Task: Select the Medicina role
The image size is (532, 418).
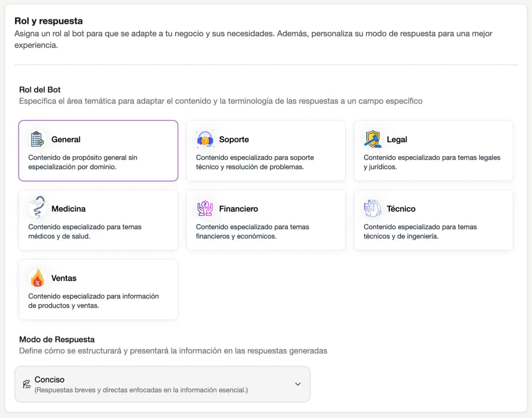Action: coord(98,220)
